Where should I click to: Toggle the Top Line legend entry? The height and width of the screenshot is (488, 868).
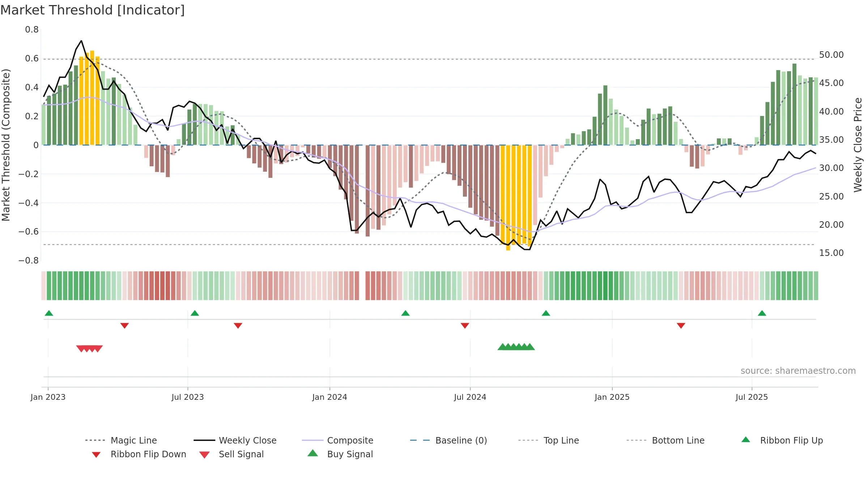(x=548, y=440)
